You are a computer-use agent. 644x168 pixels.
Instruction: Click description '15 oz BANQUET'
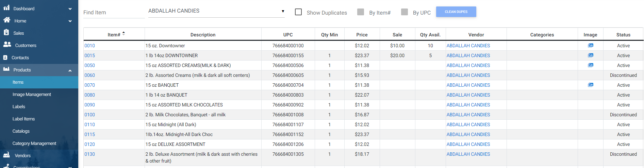[162, 85]
